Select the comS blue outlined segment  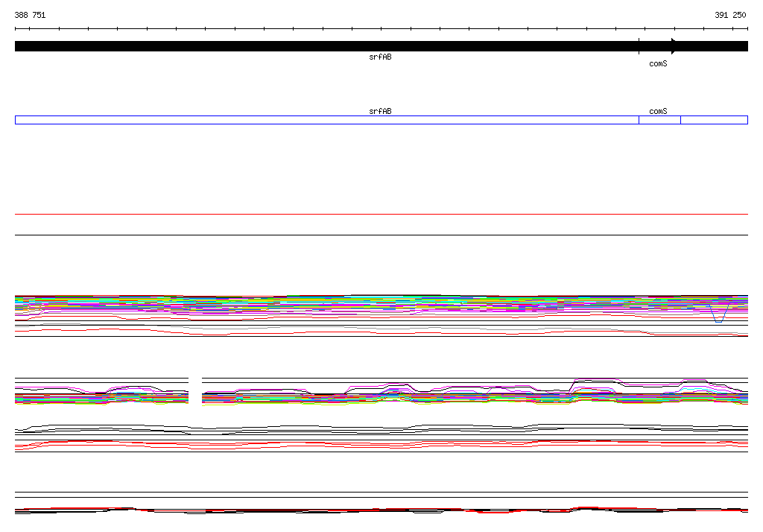[x=659, y=120]
